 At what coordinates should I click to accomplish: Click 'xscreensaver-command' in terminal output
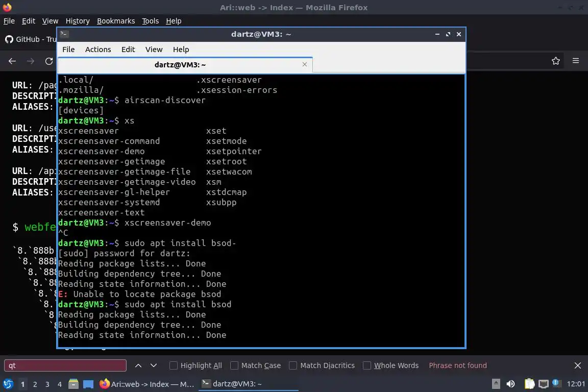point(109,141)
